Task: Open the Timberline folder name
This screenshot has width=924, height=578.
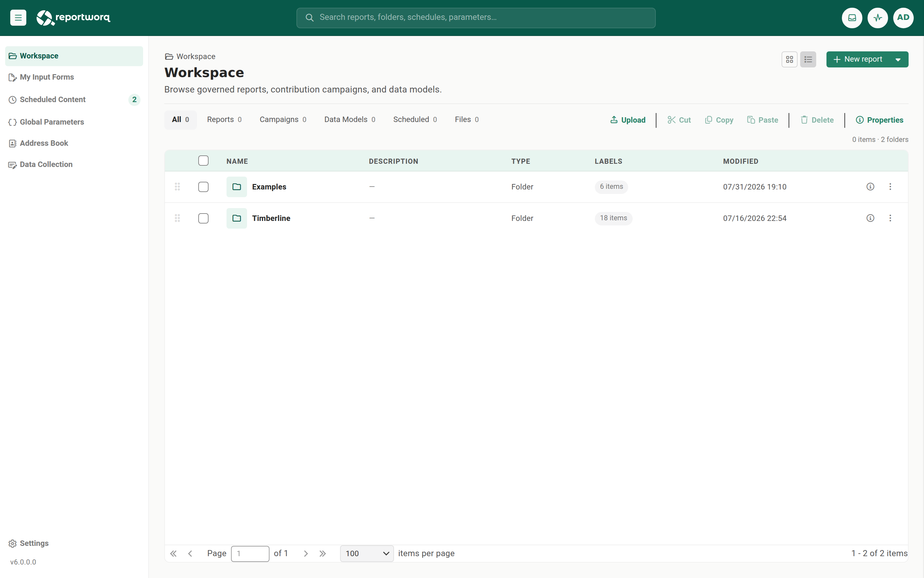Action: pyautogui.click(x=271, y=218)
